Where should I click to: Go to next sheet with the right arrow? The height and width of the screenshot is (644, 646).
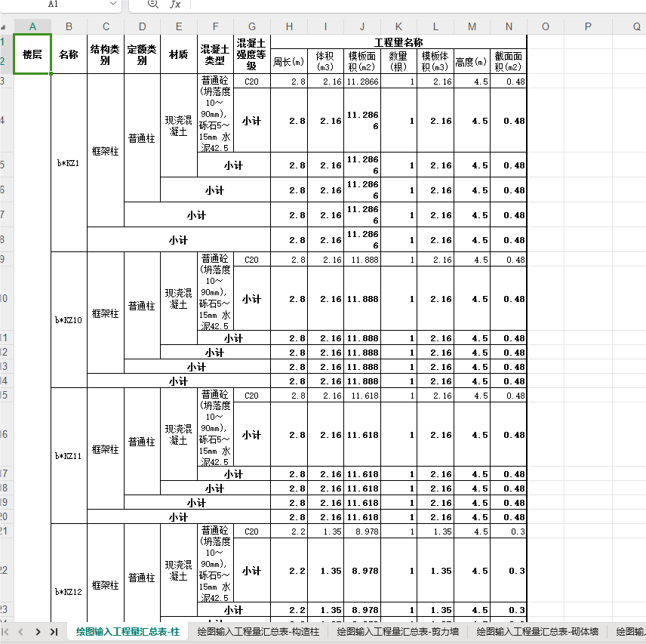(38, 632)
